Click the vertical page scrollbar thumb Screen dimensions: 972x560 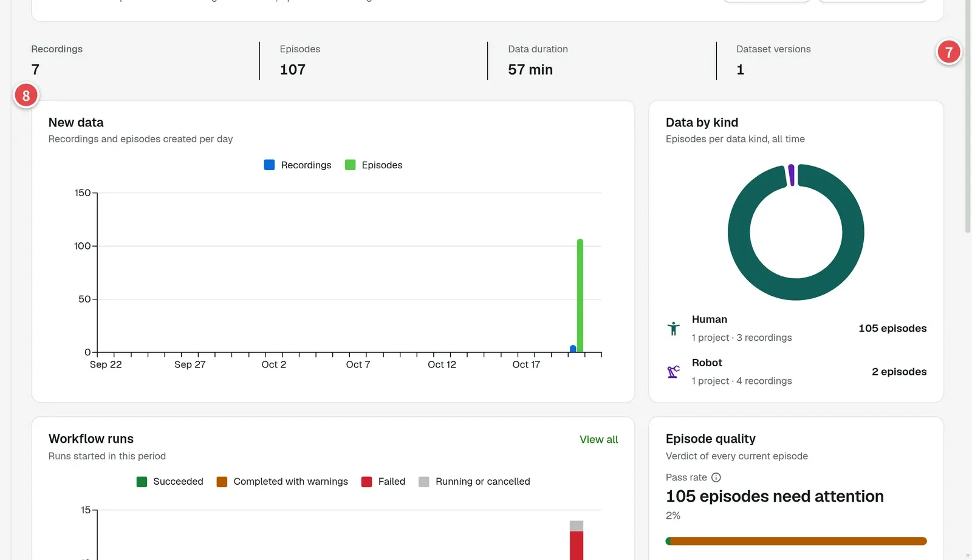click(968, 115)
